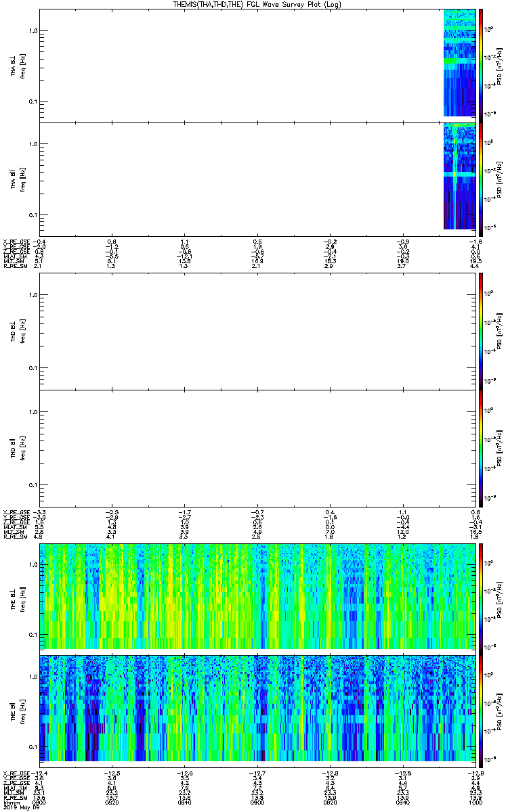Click the "THD B⊥ freq [Hz]" axis label
Viewport: 508px width, 812px height.
click(x=18, y=332)
